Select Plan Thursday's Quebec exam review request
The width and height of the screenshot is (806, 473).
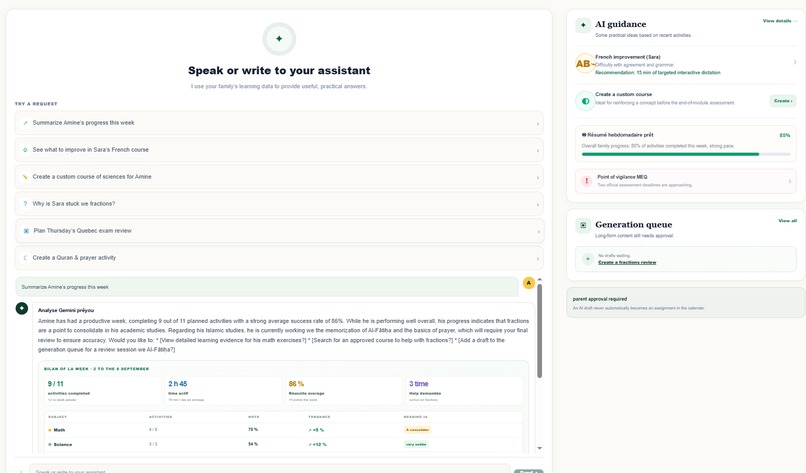coord(279,231)
